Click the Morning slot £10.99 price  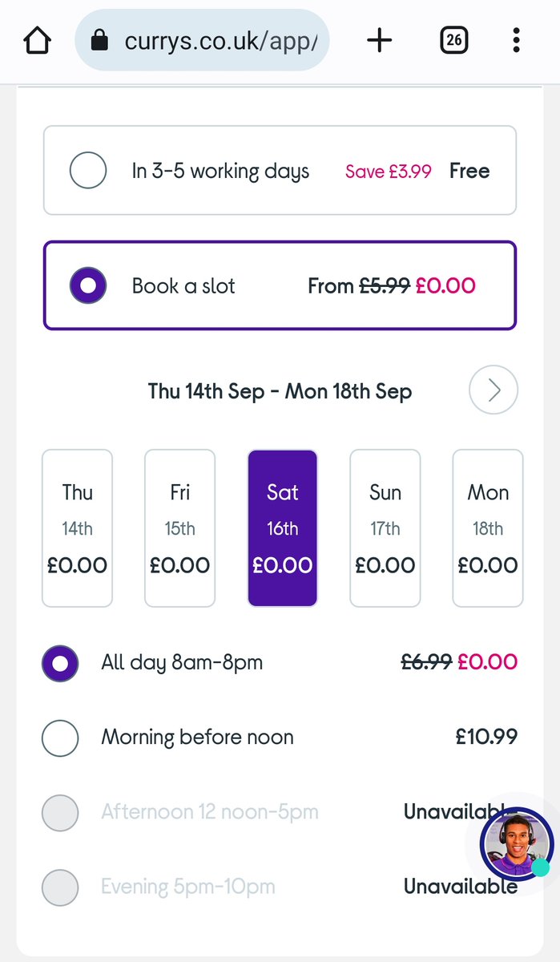pos(486,737)
